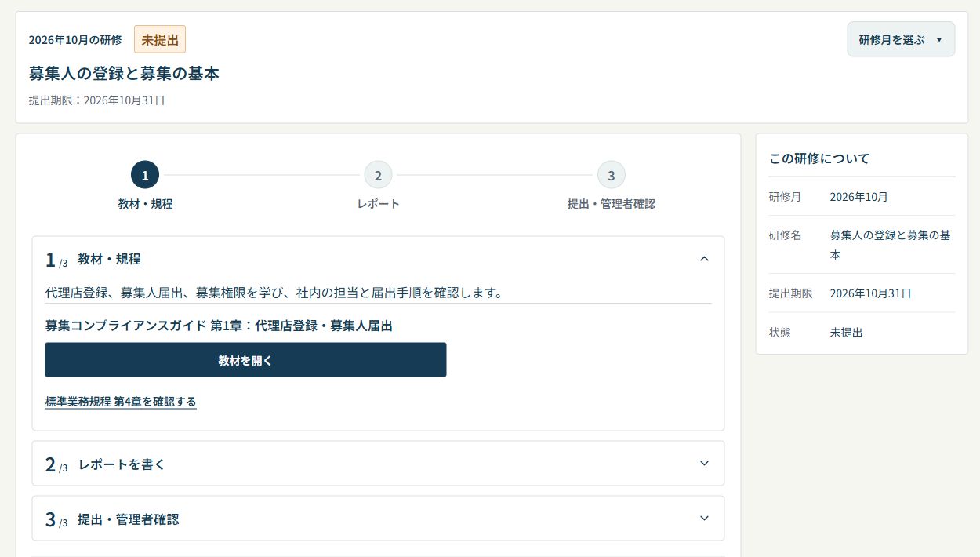This screenshot has width=980, height=557.
Task: Click the 教材を開く button
Action: [245, 360]
